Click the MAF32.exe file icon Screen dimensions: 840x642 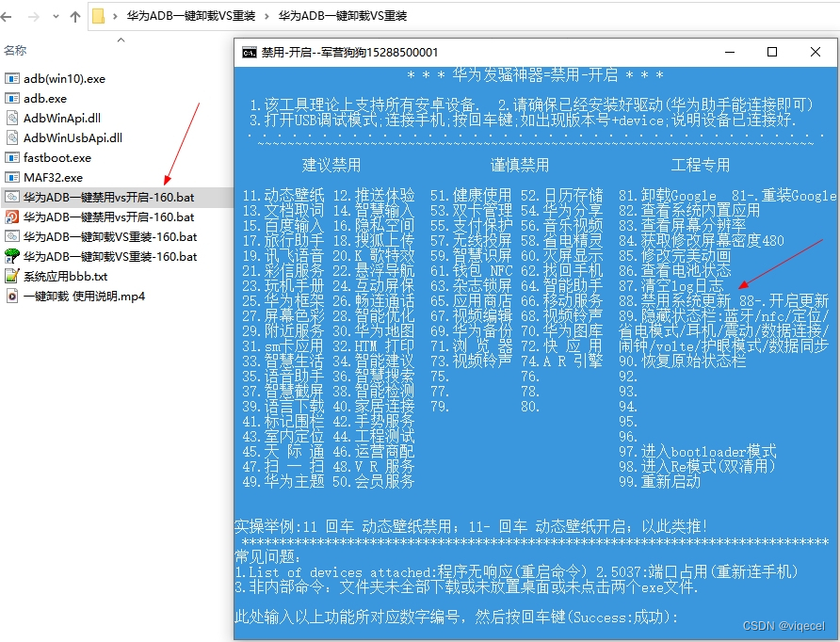[12, 178]
